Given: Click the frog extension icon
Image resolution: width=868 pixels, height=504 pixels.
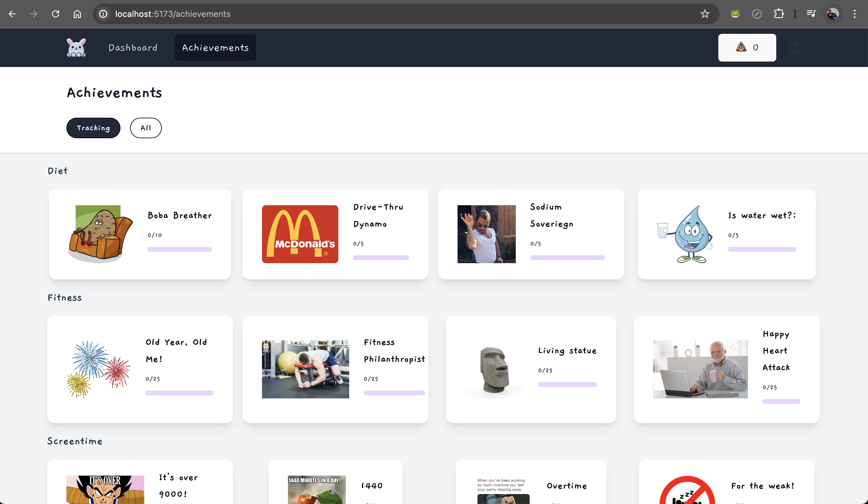Looking at the screenshot, I should tap(735, 14).
